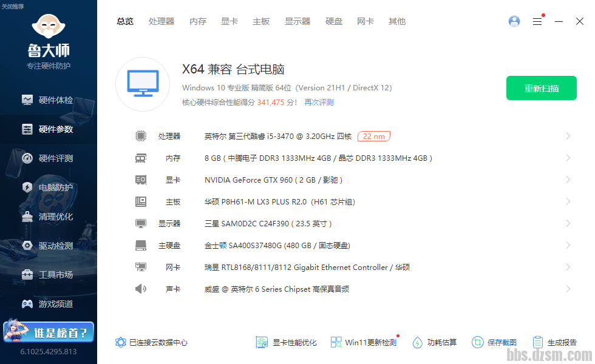Open Win11更新检测 tool

click(x=336, y=342)
